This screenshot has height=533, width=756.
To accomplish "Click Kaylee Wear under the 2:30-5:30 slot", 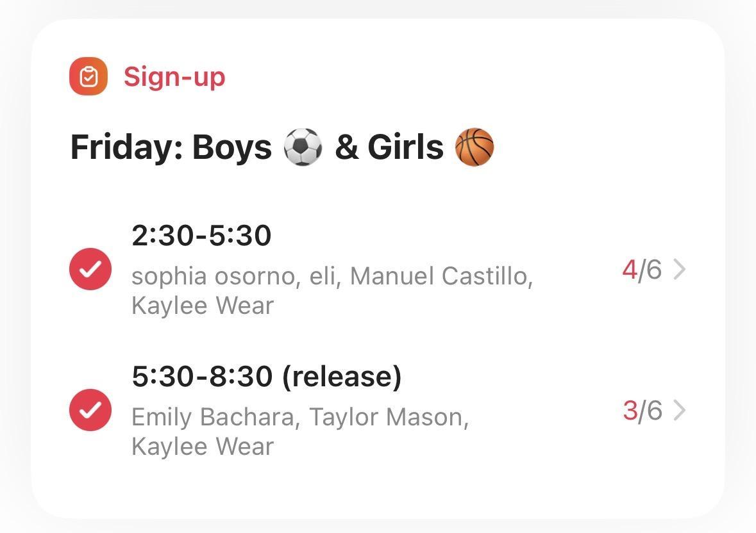I will point(203,306).
